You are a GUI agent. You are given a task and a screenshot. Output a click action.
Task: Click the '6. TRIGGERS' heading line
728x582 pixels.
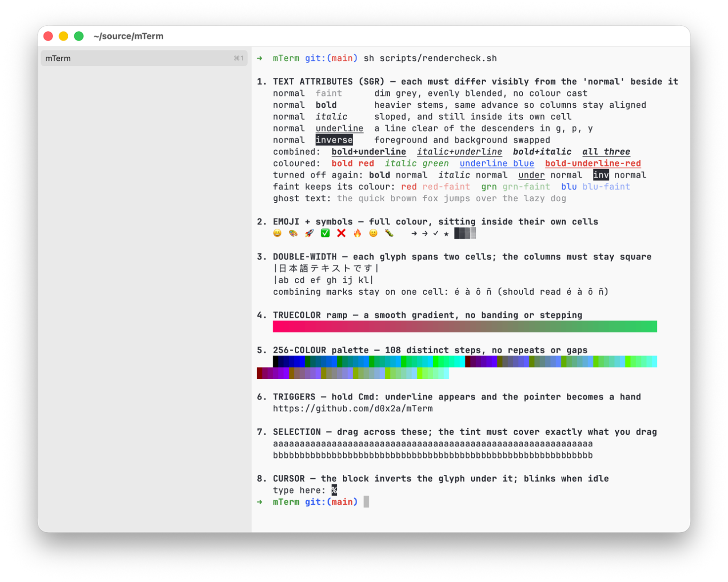(x=449, y=397)
